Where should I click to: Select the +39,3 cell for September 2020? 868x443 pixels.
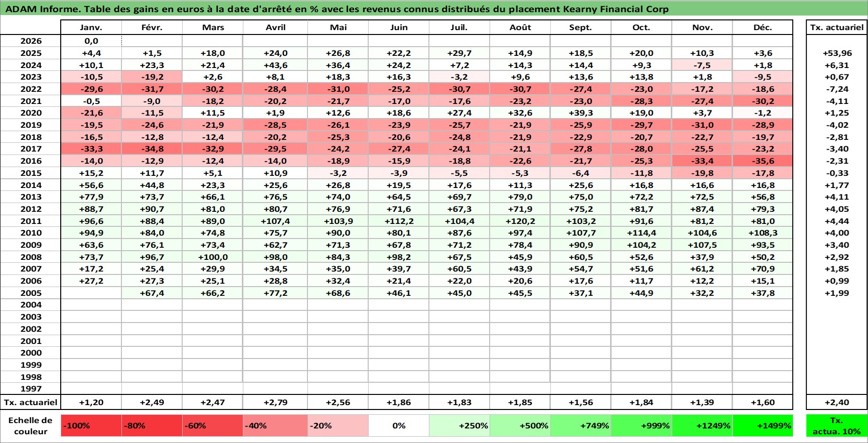(x=580, y=113)
